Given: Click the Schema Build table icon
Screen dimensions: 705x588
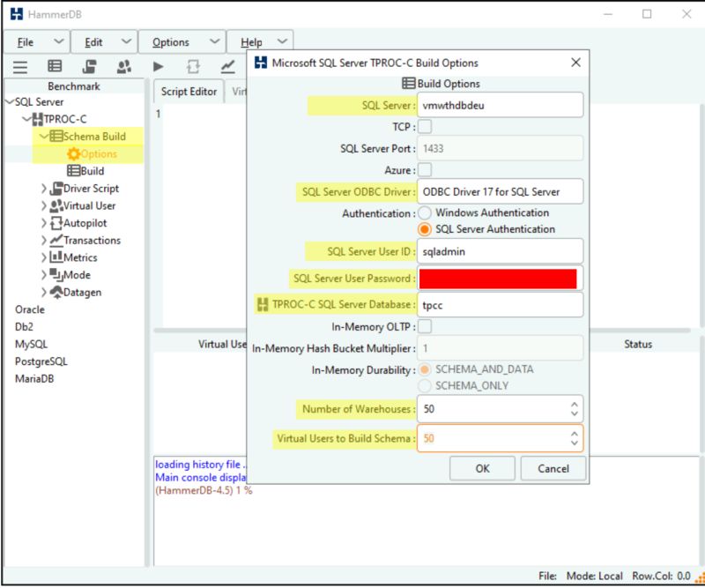Looking at the screenshot, I should click(56, 137).
